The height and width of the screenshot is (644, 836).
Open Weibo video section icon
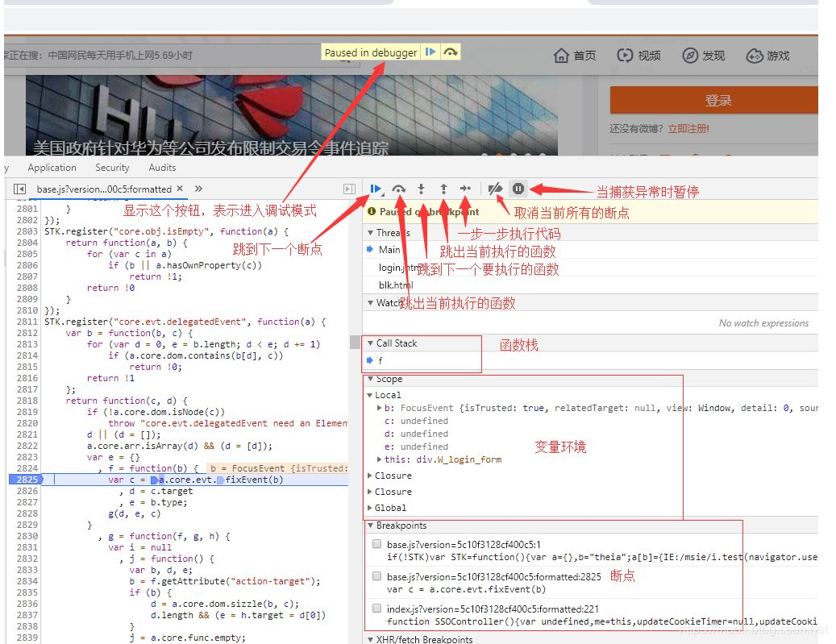click(x=624, y=56)
